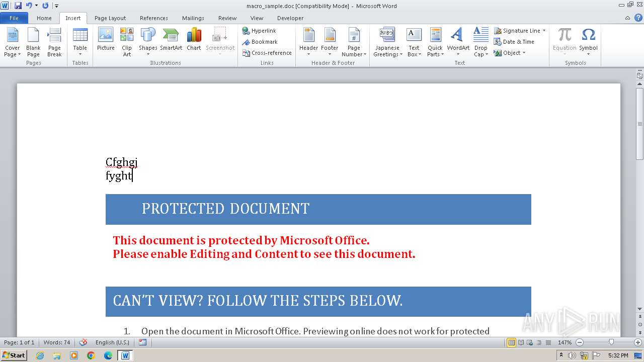644x362 pixels.
Task: Insert a Blank Page
Action: coord(33,42)
